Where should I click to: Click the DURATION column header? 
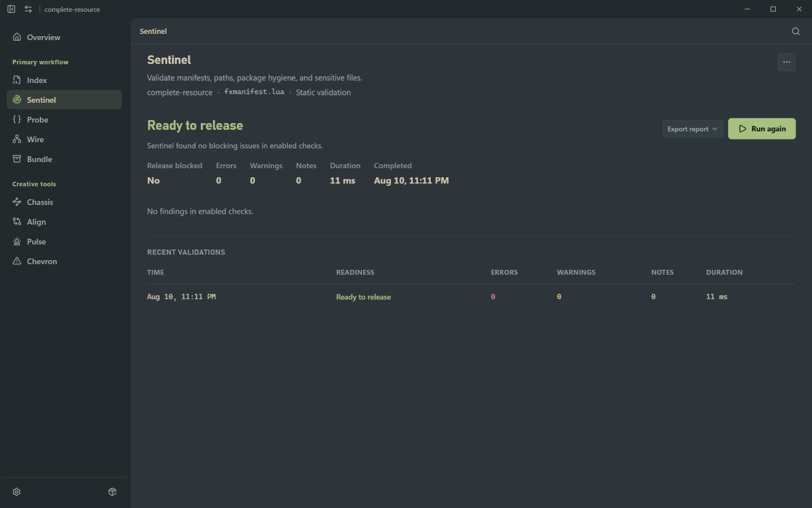[725, 272]
